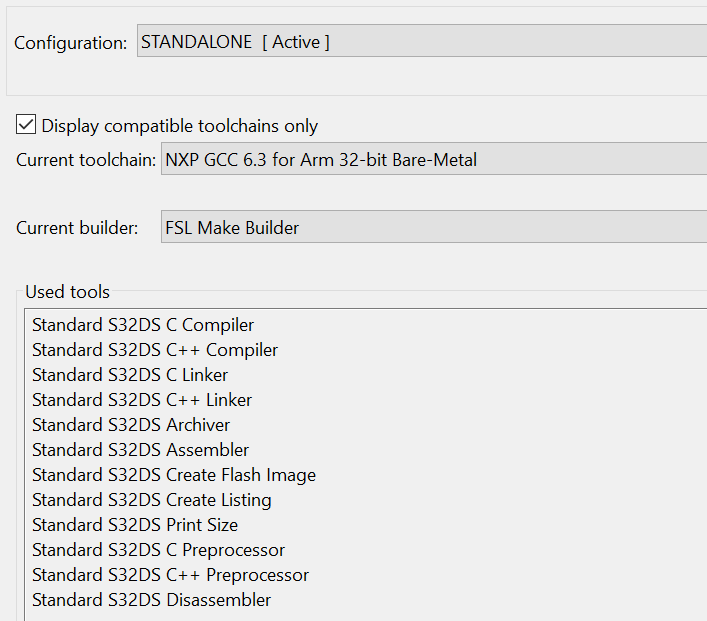Image resolution: width=707 pixels, height=621 pixels.
Task: Select Standard S32DS Create Listing
Action: [x=152, y=500]
